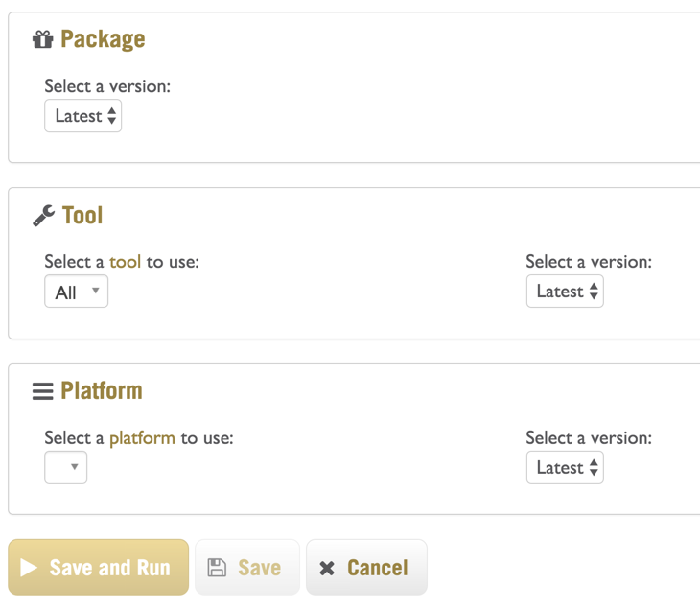Click the Tool section heading
Viewport: 700px width, 608px height.
point(82,215)
